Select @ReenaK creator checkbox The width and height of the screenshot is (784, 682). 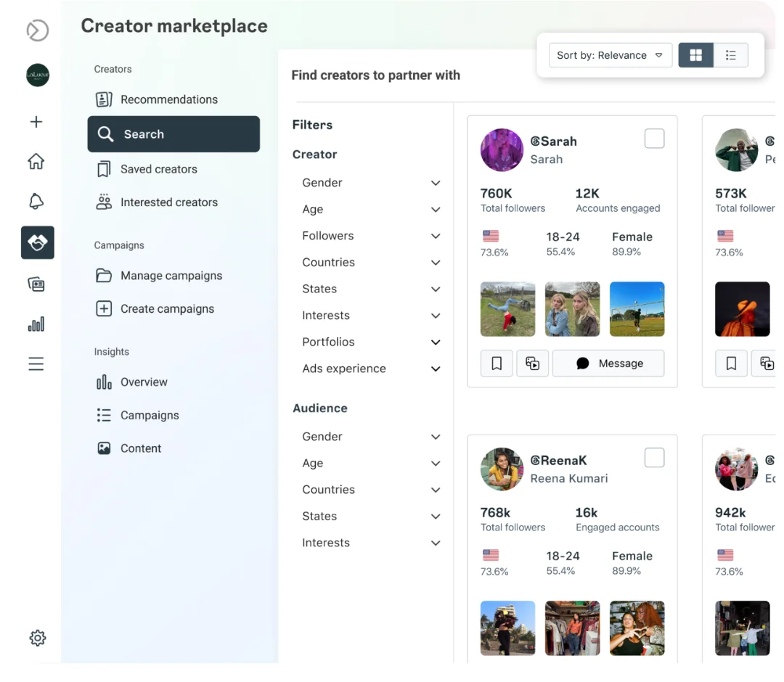654,458
